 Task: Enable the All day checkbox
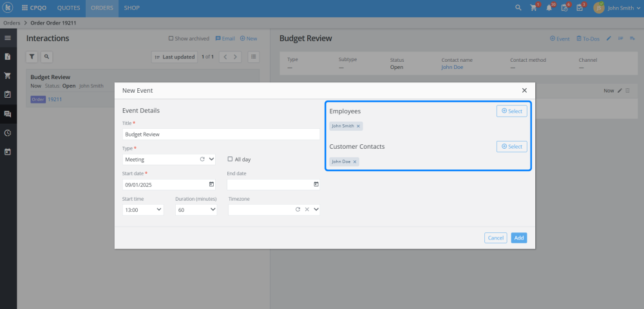[230, 159]
